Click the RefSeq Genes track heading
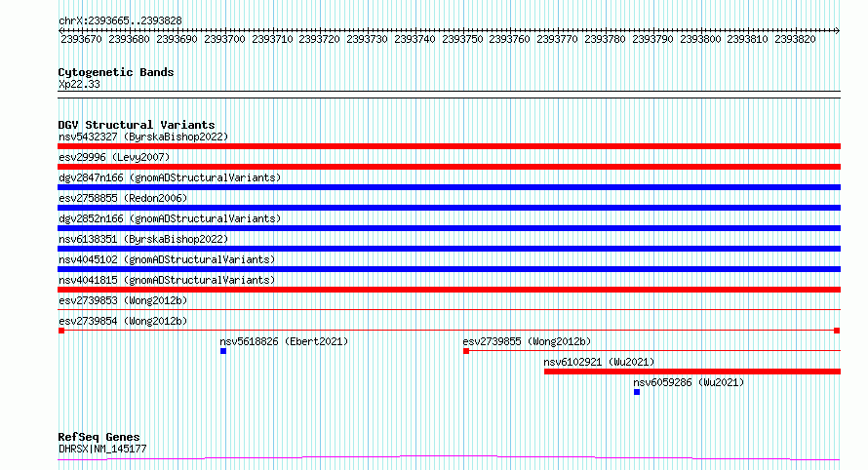Screen dimensions: 868x470 99,437
